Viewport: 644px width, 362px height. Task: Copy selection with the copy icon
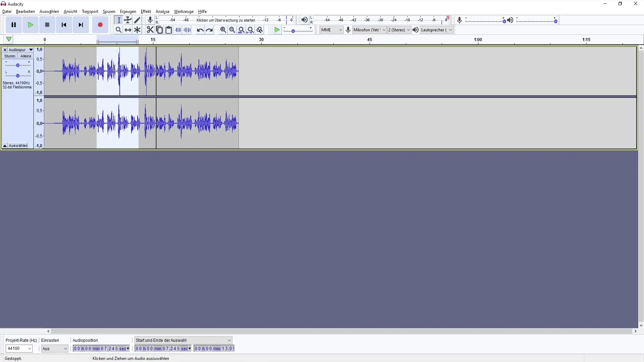click(160, 30)
